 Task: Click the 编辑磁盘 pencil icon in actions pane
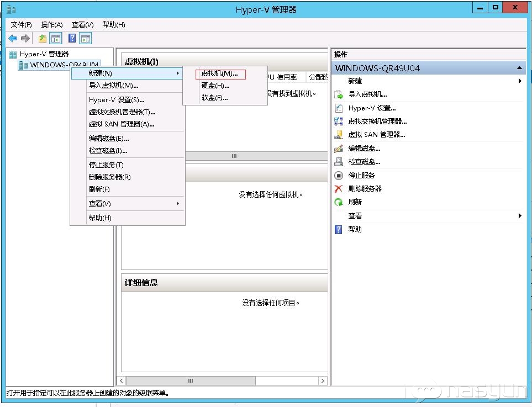click(x=339, y=148)
